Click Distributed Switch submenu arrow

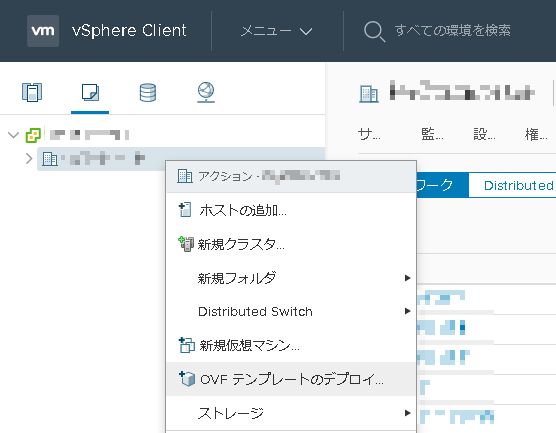pyautogui.click(x=407, y=311)
